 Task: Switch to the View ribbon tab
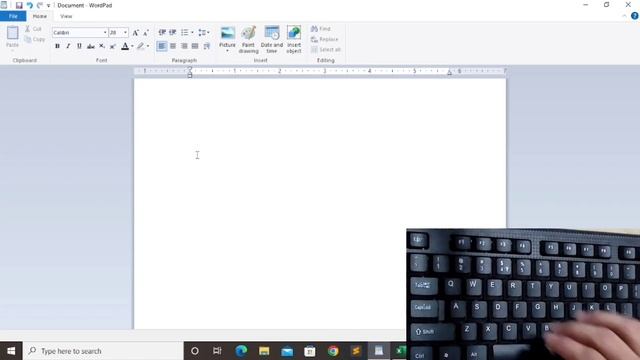pos(66,16)
